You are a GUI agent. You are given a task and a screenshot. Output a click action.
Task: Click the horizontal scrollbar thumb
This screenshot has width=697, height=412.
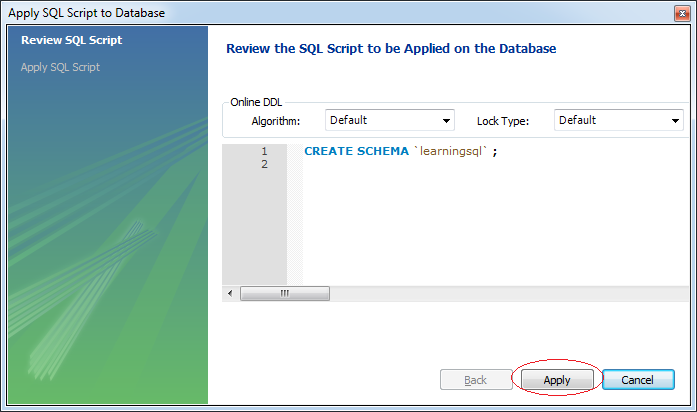tap(285, 293)
